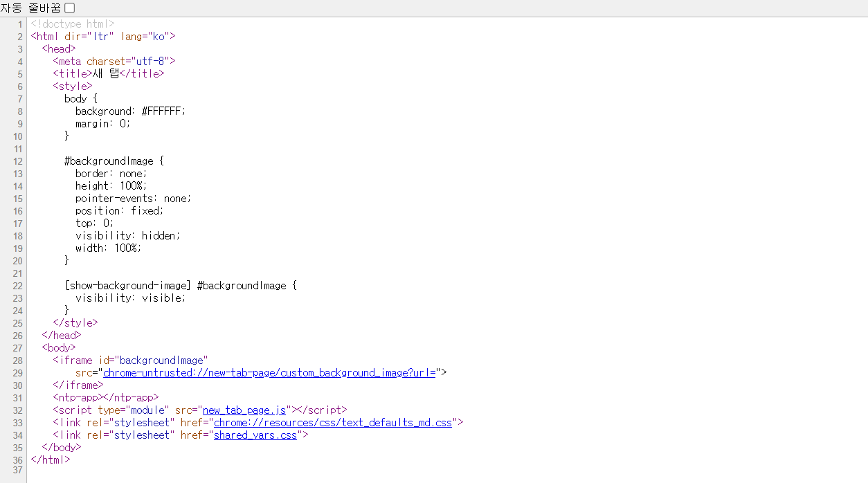Click the closing </head> tag
This screenshot has height=483, width=868.
click(x=62, y=335)
